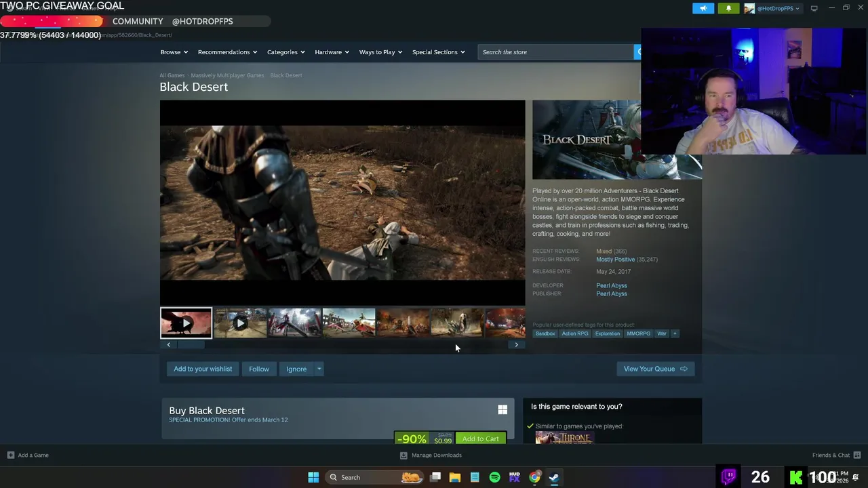Click Add to Cart button

[481, 439]
